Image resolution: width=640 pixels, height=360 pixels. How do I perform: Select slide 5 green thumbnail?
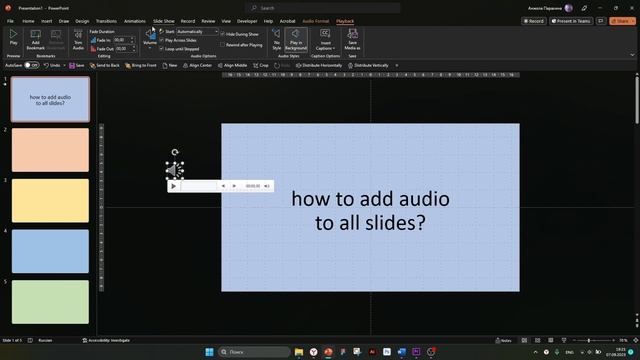click(50, 302)
